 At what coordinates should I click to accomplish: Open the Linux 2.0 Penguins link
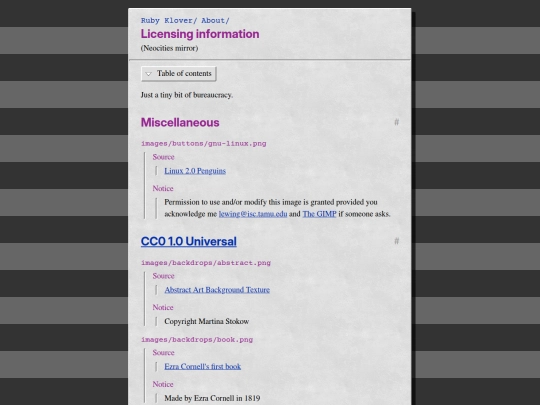(195, 171)
